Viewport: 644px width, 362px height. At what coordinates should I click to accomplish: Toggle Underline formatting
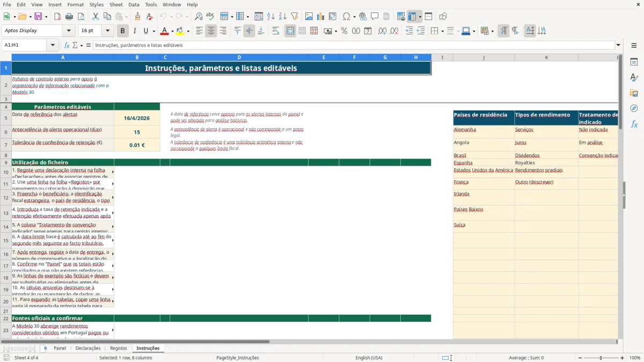click(x=146, y=31)
